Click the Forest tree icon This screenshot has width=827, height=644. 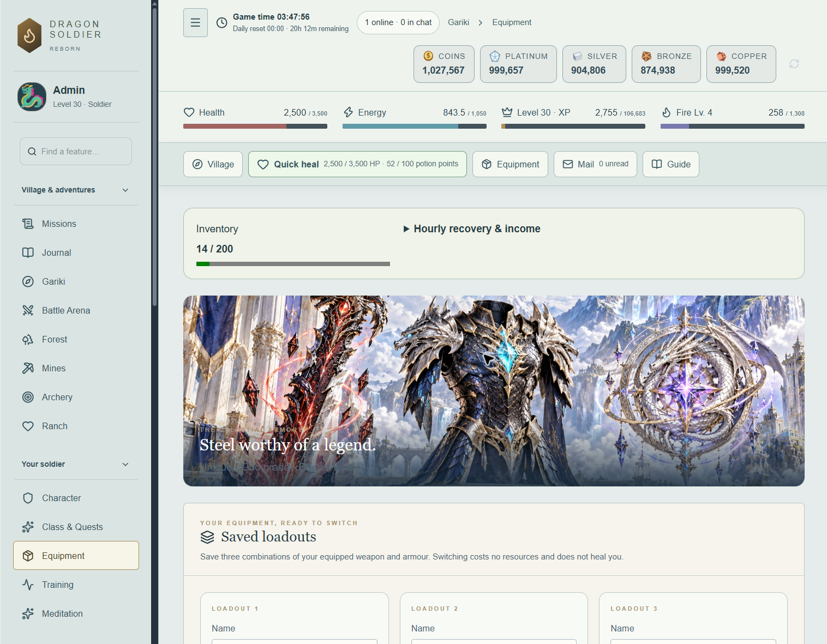[x=28, y=339]
